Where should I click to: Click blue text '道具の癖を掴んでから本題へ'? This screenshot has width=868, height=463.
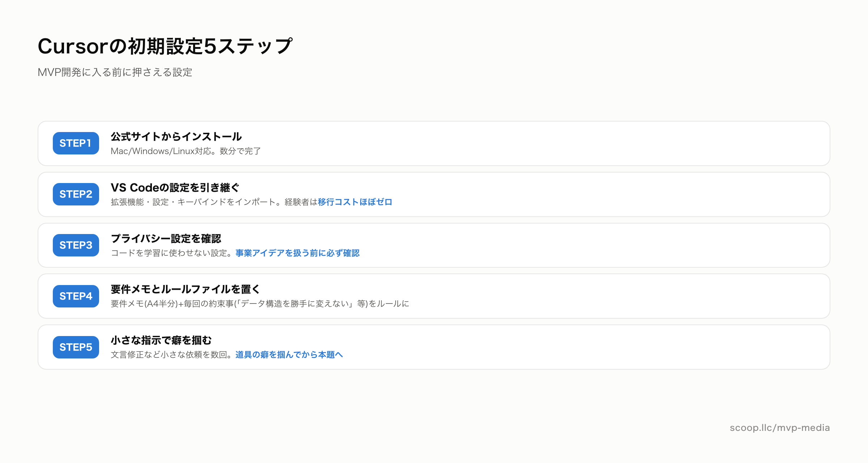tap(289, 355)
